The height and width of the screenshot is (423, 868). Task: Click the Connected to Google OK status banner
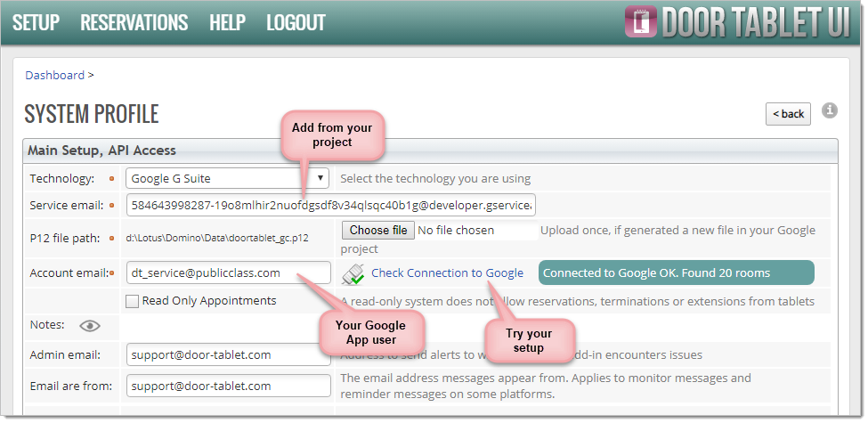click(676, 273)
